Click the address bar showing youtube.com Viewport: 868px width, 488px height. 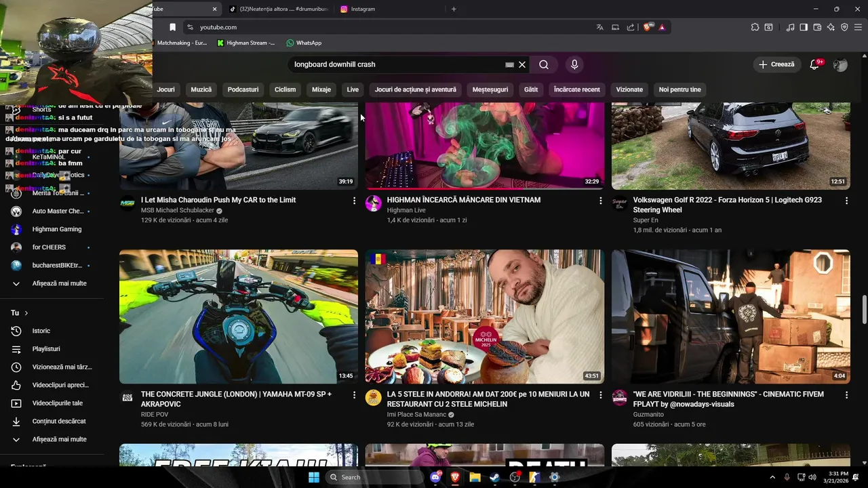pyautogui.click(x=393, y=27)
